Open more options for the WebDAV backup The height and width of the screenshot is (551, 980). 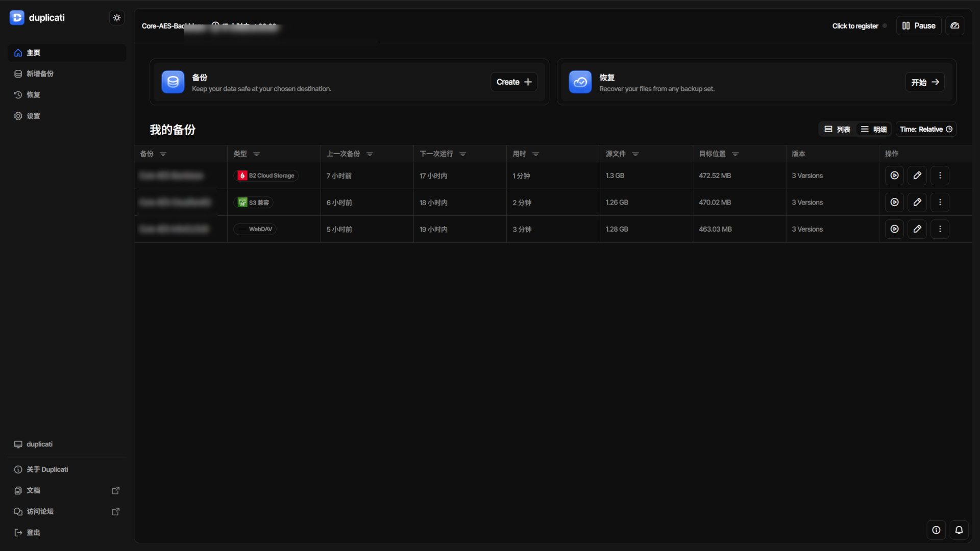pos(940,229)
